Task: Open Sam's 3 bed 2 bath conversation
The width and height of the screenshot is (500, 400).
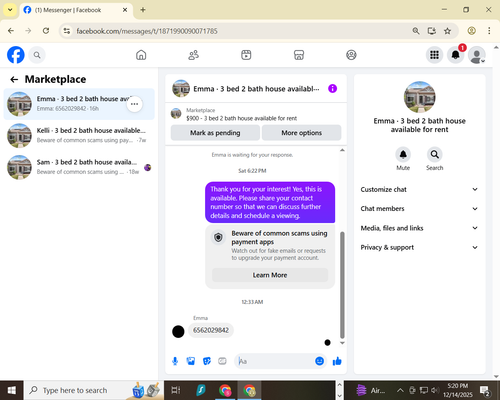Action: click(x=79, y=167)
